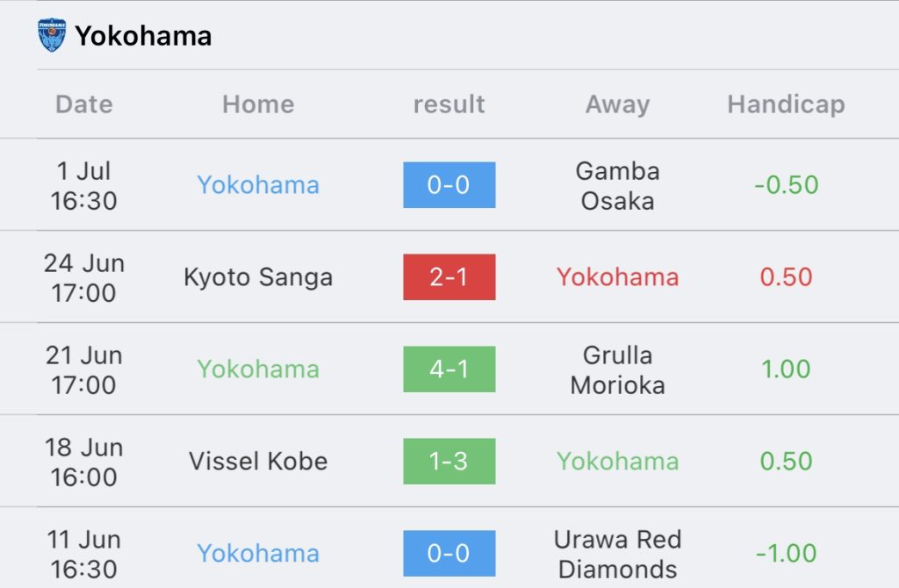Open the 0-0 result against Urawa Red Diamonds
The height and width of the screenshot is (588, 899).
click(x=449, y=553)
